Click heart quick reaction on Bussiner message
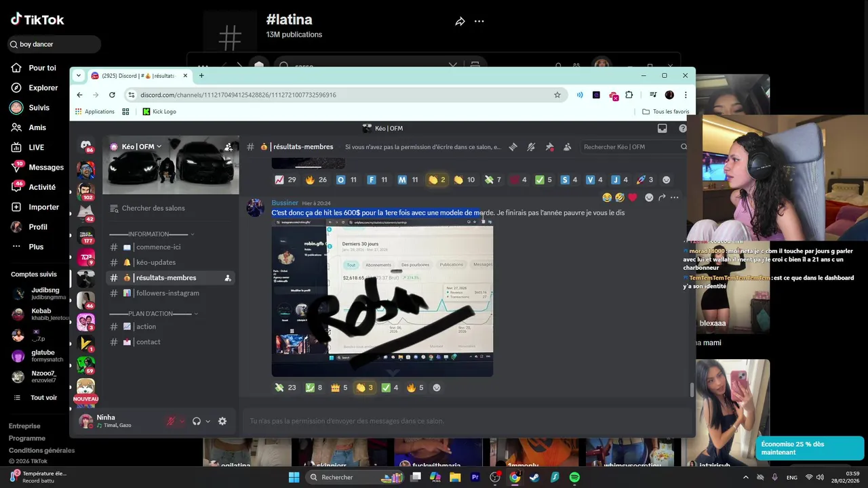This screenshot has height=488, width=868. pos(633,197)
